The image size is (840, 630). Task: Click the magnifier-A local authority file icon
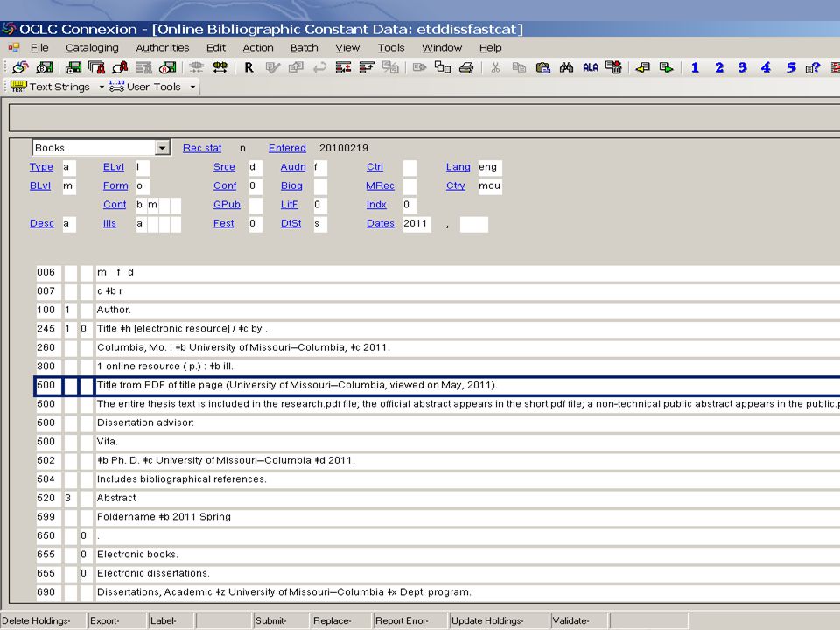tap(168, 67)
